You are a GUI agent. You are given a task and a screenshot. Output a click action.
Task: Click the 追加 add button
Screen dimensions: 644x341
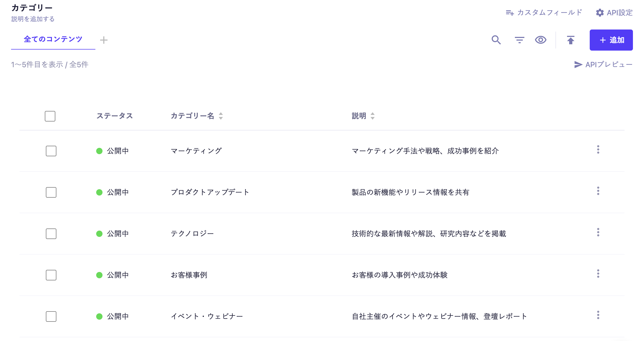coord(611,40)
